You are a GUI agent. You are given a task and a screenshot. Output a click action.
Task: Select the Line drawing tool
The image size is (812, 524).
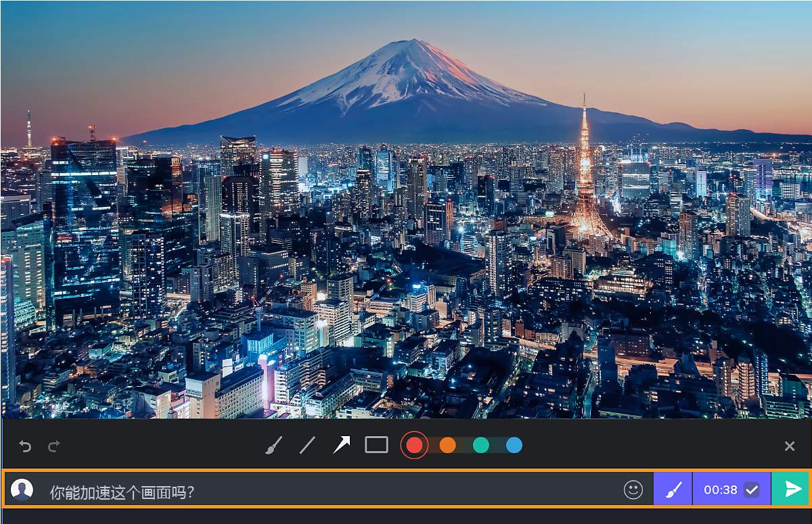308,445
